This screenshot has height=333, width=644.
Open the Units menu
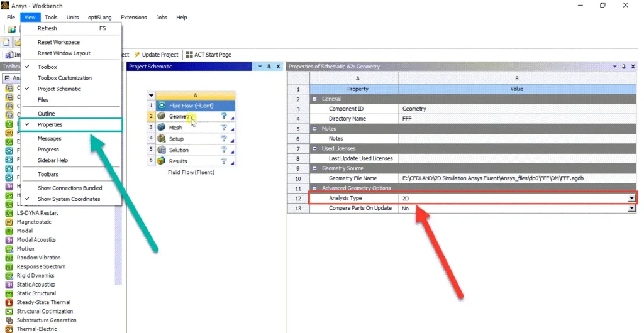tap(73, 17)
